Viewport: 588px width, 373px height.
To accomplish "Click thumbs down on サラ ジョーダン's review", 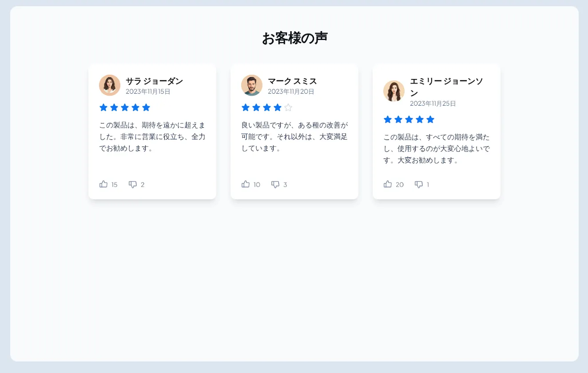I will coord(133,185).
